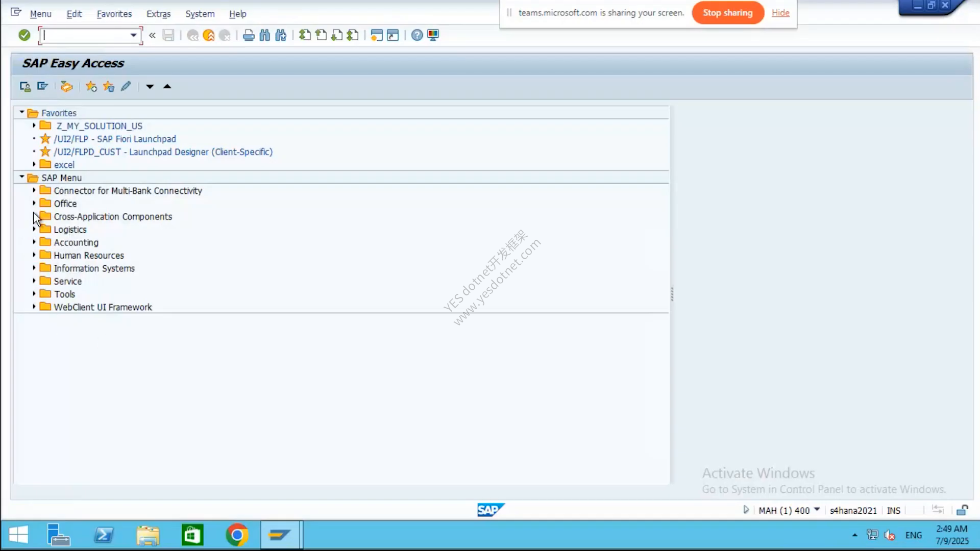Collapse the command field double-chevron

(x=152, y=35)
